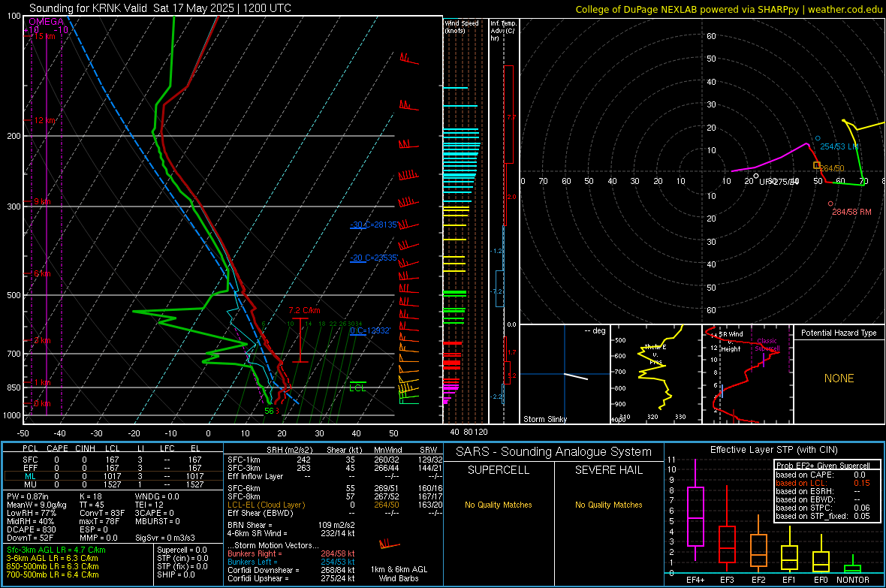Click the Wind Speed (knots) panel header
The height and width of the screenshot is (588, 886).
[x=461, y=26]
